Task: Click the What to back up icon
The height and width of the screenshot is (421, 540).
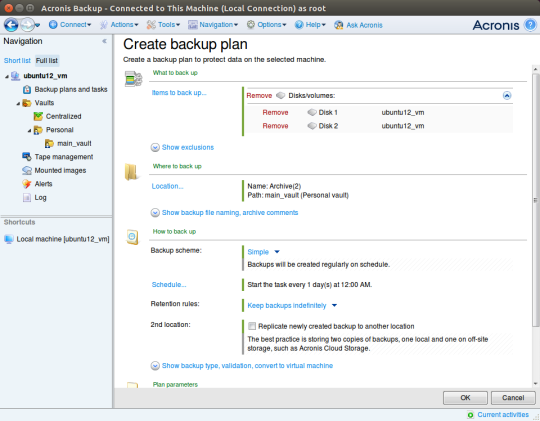Action: tap(134, 79)
